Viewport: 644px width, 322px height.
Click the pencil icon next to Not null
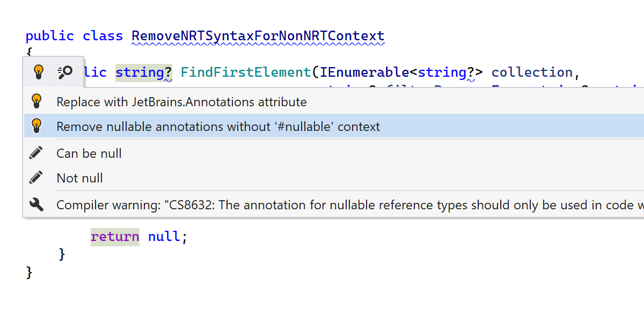(36, 178)
